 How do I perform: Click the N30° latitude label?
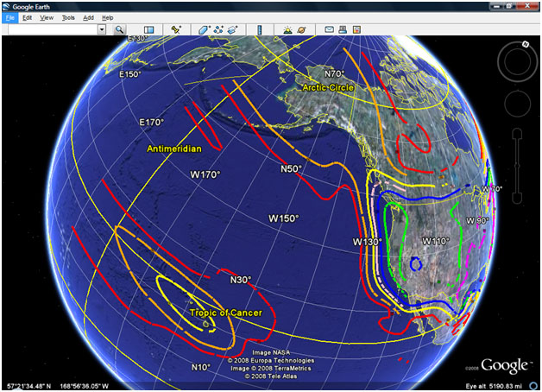241,279
